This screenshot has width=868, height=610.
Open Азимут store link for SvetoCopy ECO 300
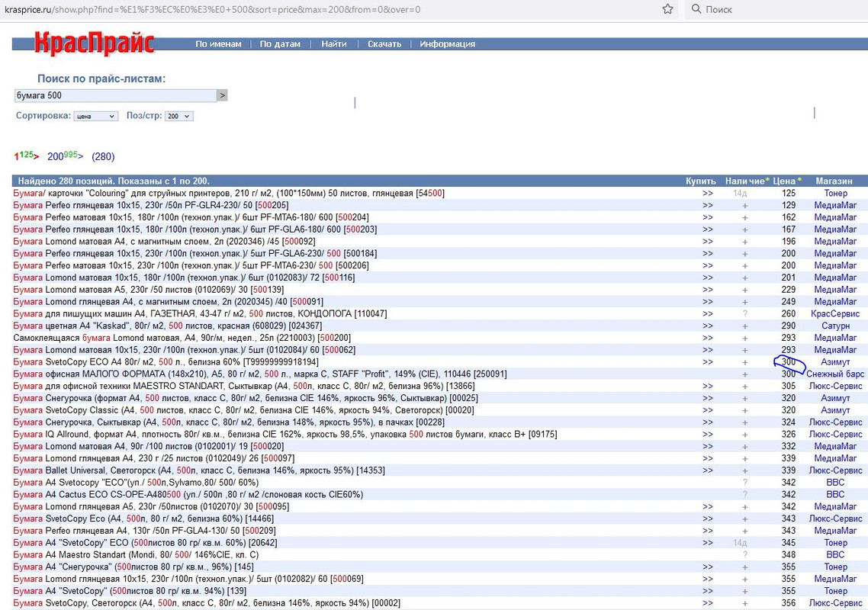tap(835, 362)
